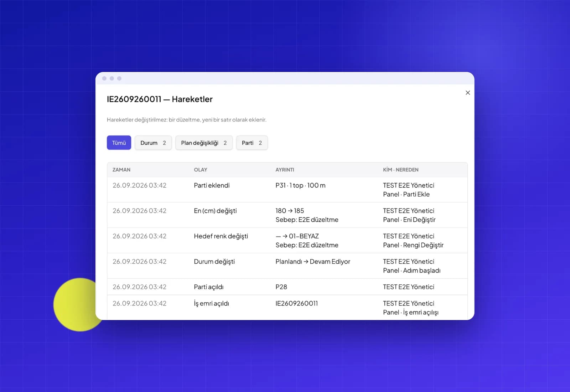Click the '180 → 185' change detail
This screenshot has width=570, height=392.
click(x=290, y=211)
